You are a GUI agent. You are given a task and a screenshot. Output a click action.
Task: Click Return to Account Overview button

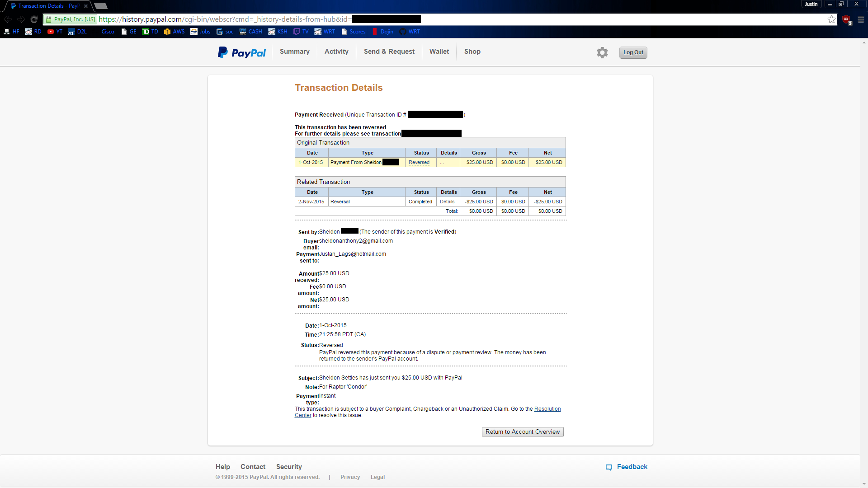(523, 432)
